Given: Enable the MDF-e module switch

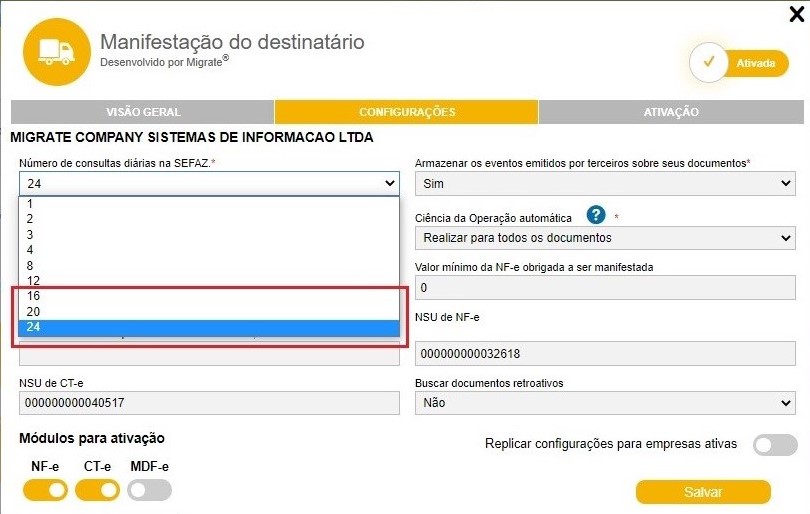Looking at the screenshot, I should coord(150,490).
